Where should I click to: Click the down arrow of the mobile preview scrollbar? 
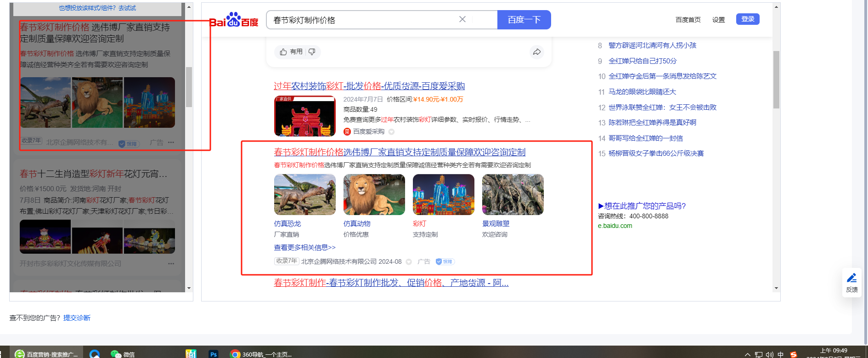click(189, 288)
